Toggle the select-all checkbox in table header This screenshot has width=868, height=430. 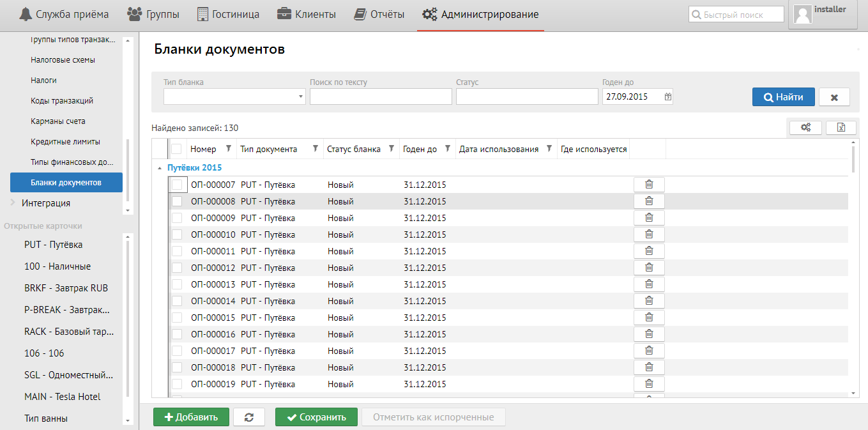coord(177,149)
